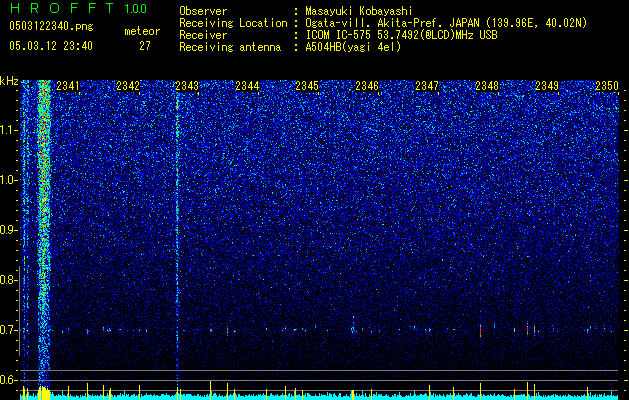Select the 2348 time marker
Screen dimensions: 629x400
[x=487, y=86]
